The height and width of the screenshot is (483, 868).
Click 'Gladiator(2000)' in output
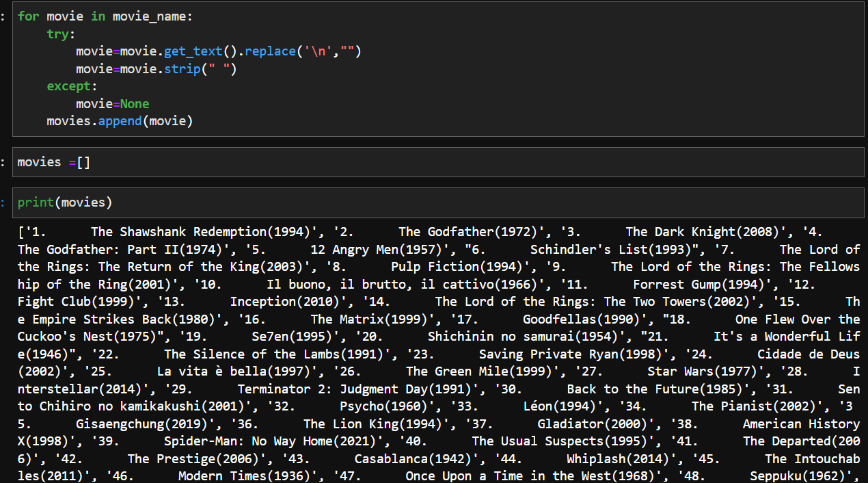592,424
